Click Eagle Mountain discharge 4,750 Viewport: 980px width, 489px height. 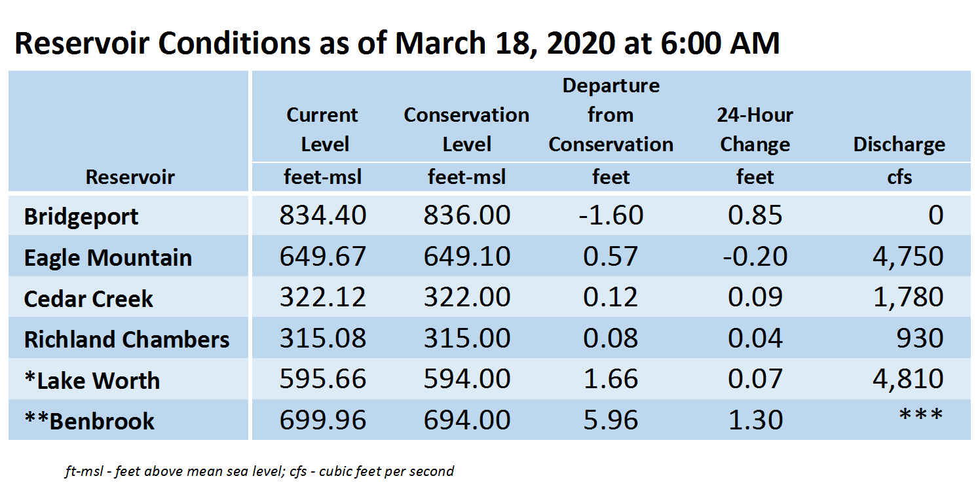908,256
